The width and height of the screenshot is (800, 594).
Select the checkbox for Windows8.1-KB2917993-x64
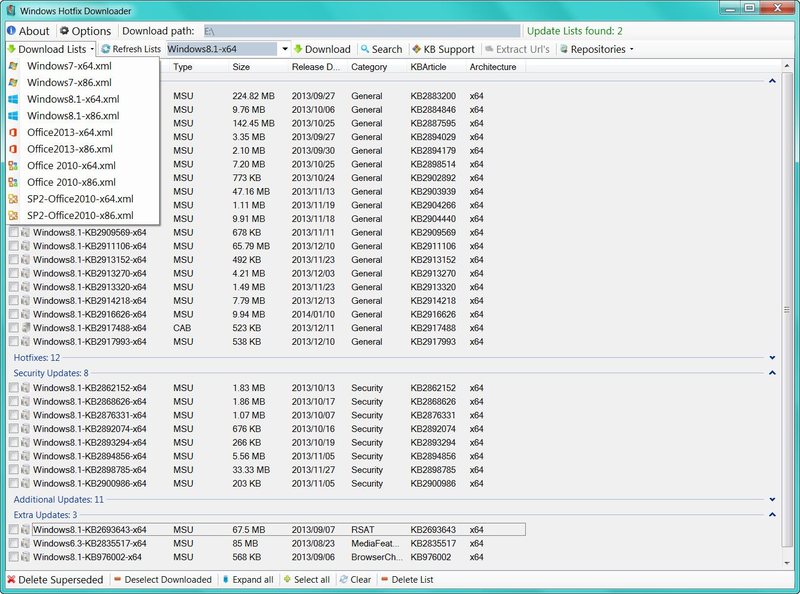(13, 341)
